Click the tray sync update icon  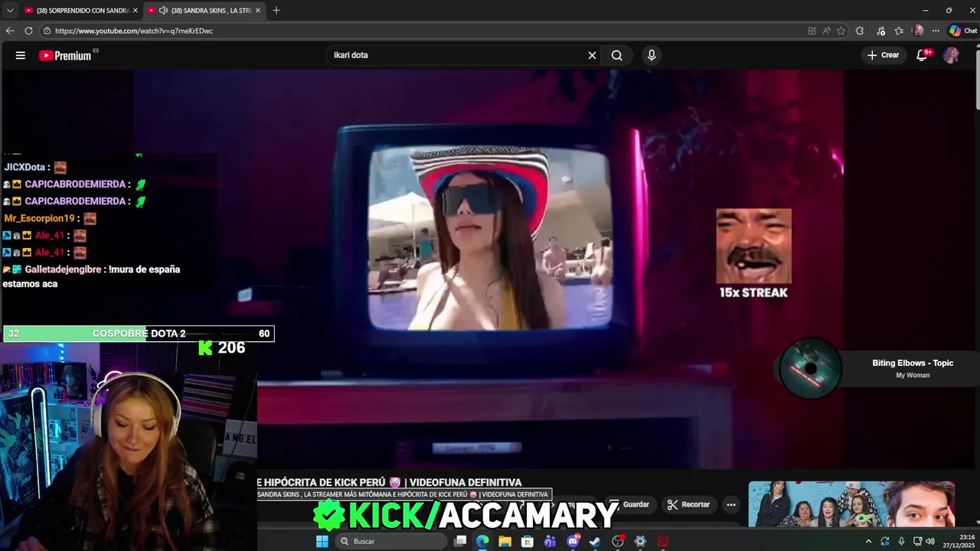point(885,541)
